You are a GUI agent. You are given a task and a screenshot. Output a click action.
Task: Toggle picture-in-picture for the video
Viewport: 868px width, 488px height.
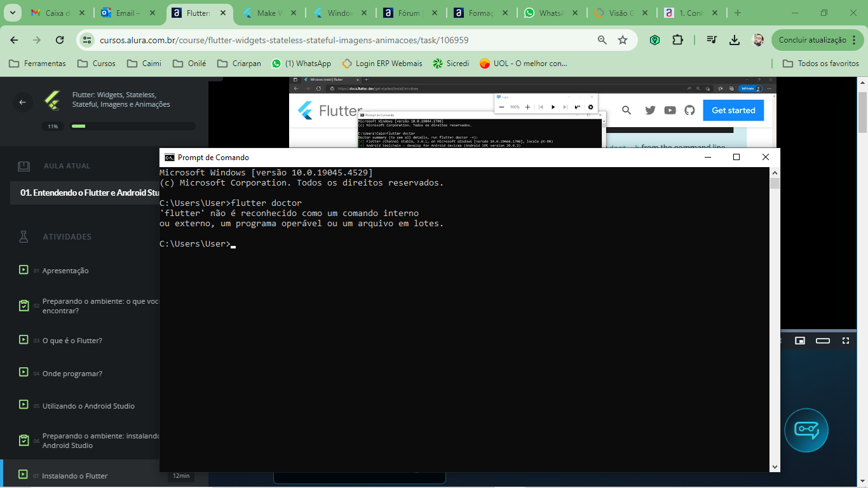[x=800, y=341]
